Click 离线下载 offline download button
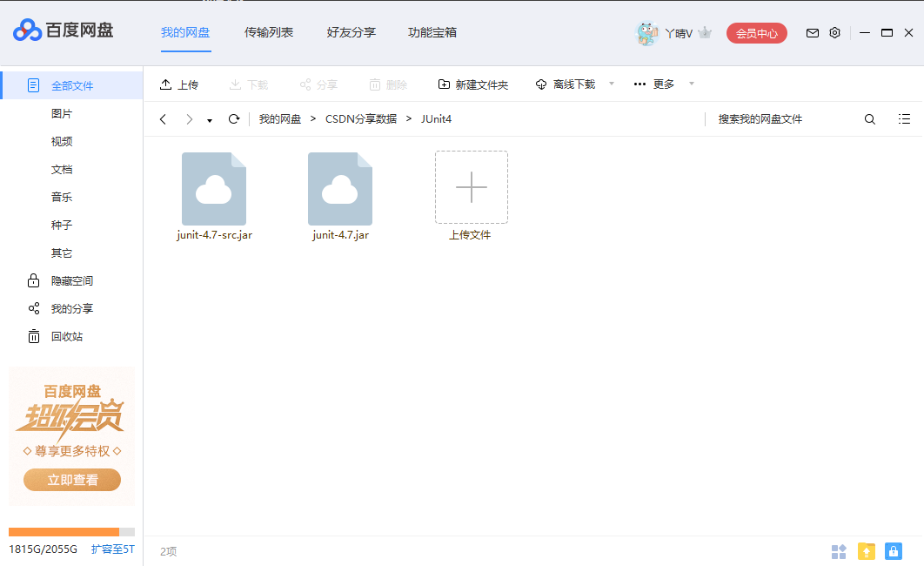This screenshot has height=566, width=924. pos(566,84)
